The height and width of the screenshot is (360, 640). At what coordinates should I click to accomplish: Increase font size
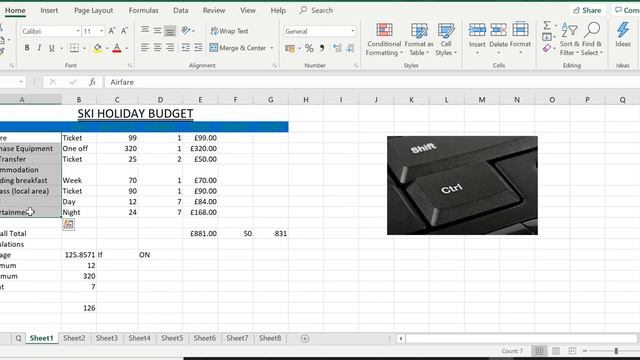point(112,31)
